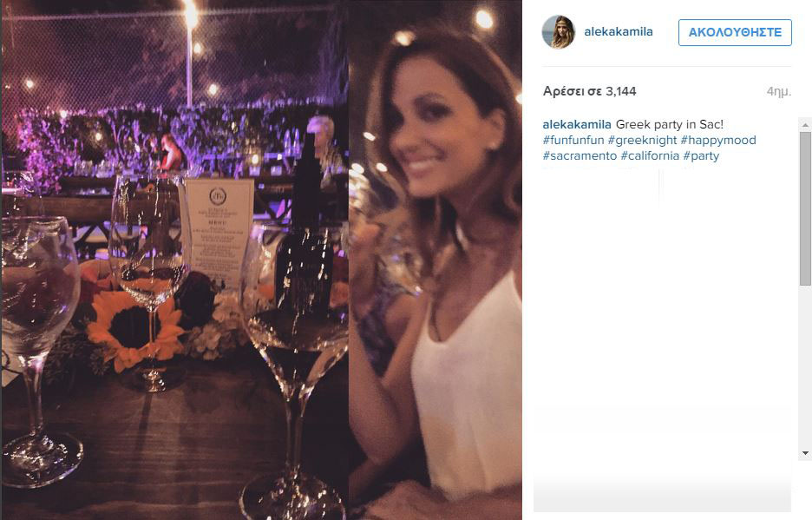Click alekakamila username in caption
The width and height of the screenshot is (812, 520).
click(x=577, y=124)
